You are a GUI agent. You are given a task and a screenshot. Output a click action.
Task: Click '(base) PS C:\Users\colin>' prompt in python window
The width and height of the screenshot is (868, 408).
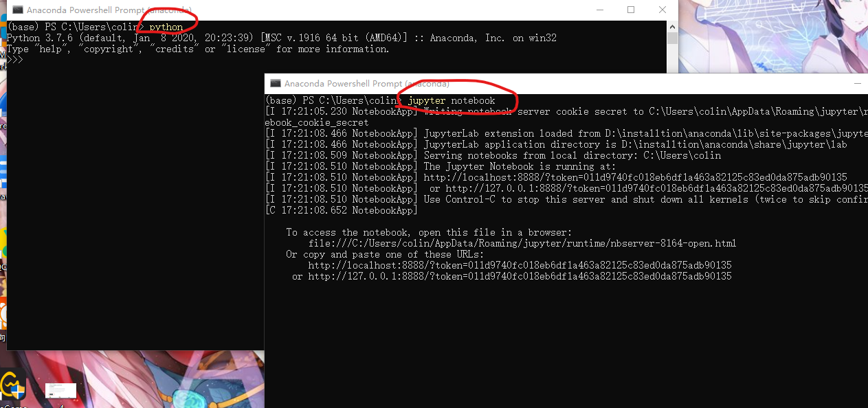coord(76,27)
